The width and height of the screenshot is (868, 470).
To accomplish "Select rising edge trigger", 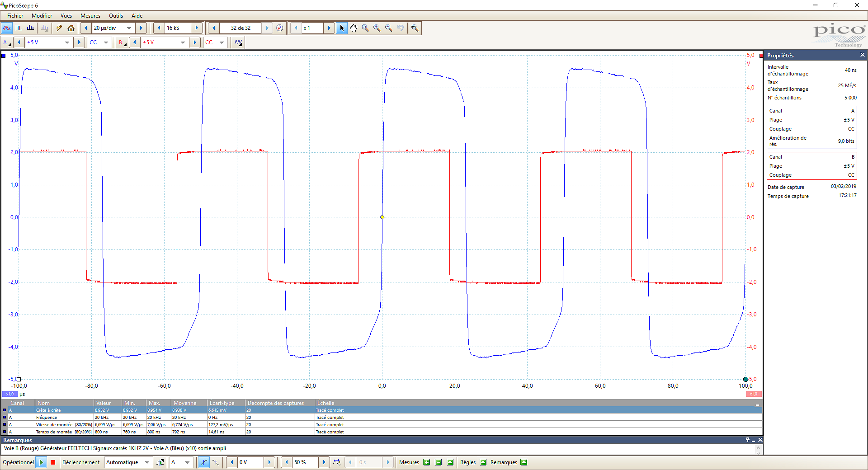I will (x=204, y=462).
